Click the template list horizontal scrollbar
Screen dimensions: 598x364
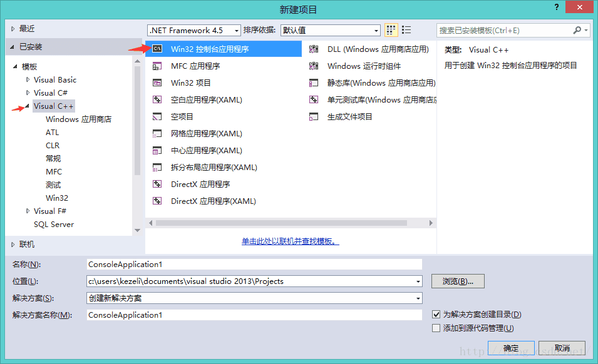pyautogui.click(x=281, y=223)
